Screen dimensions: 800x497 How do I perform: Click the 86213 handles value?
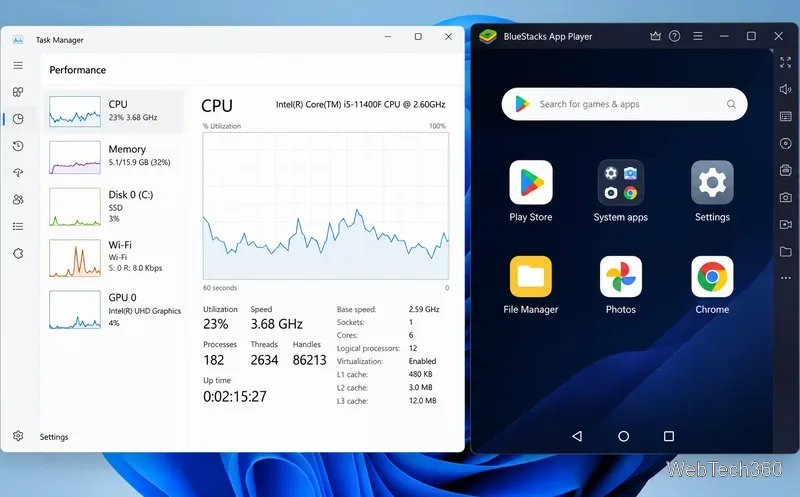309,360
